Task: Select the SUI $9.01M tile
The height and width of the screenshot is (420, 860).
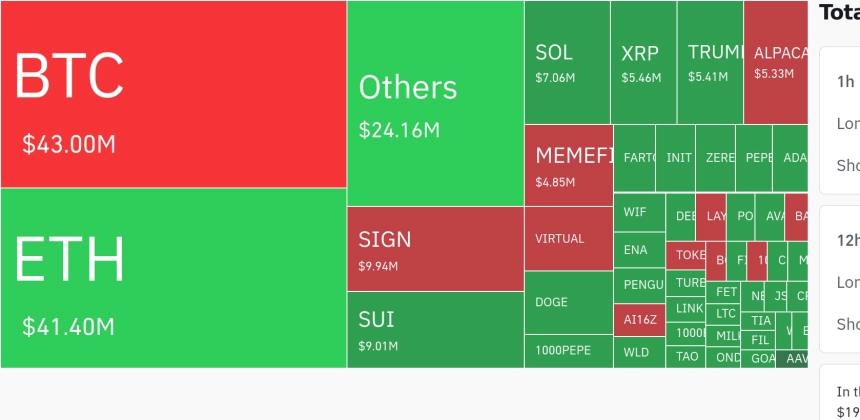Action: click(x=435, y=330)
